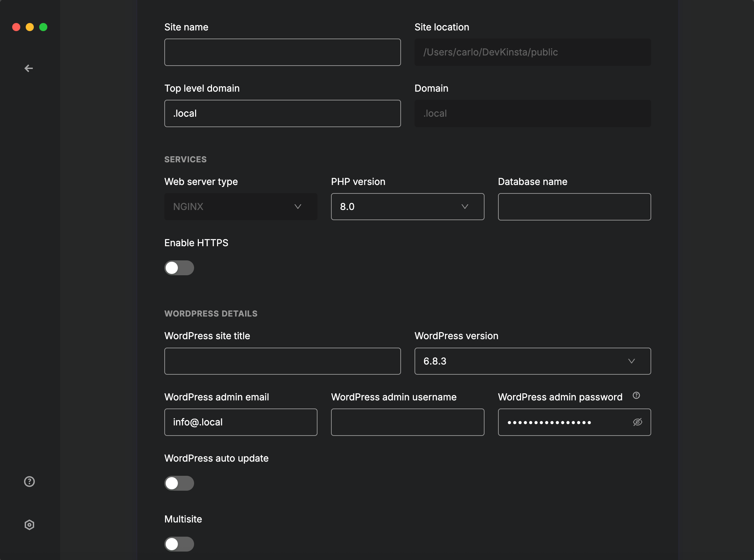The width and height of the screenshot is (754, 560).
Task: Click the Database name input field
Action: point(574,207)
